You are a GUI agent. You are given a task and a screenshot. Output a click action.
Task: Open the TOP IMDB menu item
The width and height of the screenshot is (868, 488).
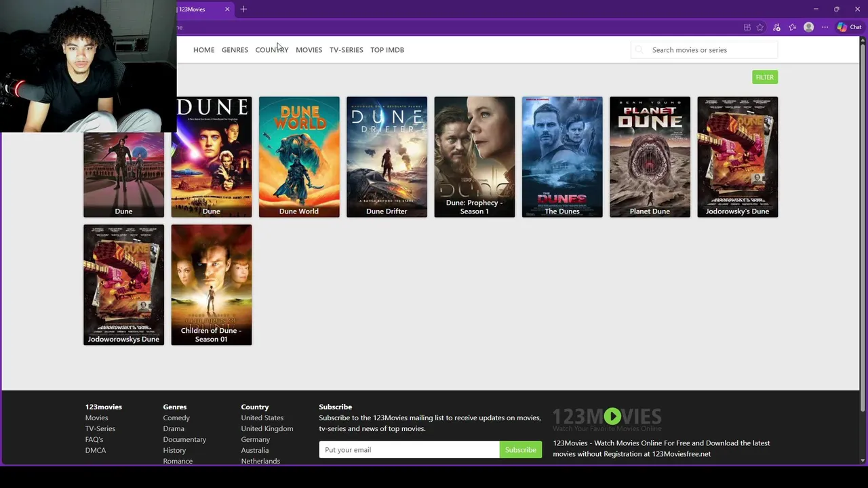(x=387, y=49)
